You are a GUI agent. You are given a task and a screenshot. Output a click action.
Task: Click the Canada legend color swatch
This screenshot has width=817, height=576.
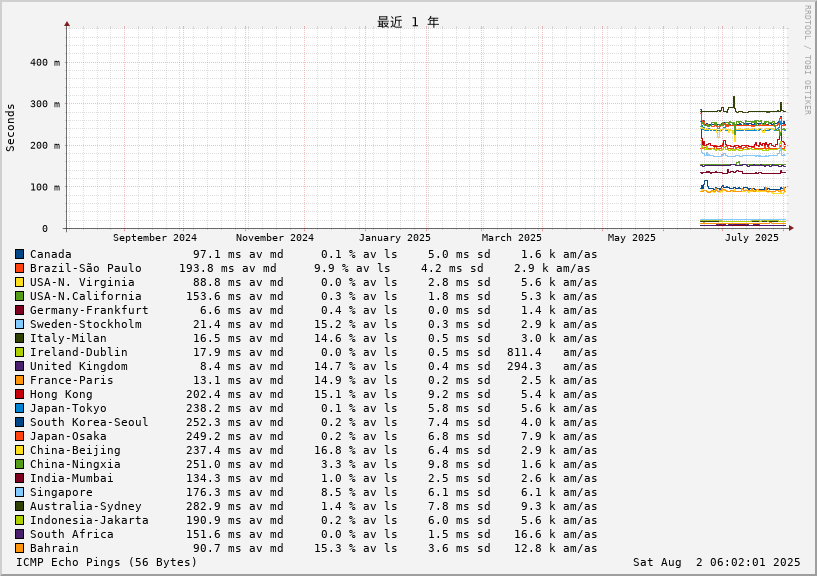tap(20, 254)
